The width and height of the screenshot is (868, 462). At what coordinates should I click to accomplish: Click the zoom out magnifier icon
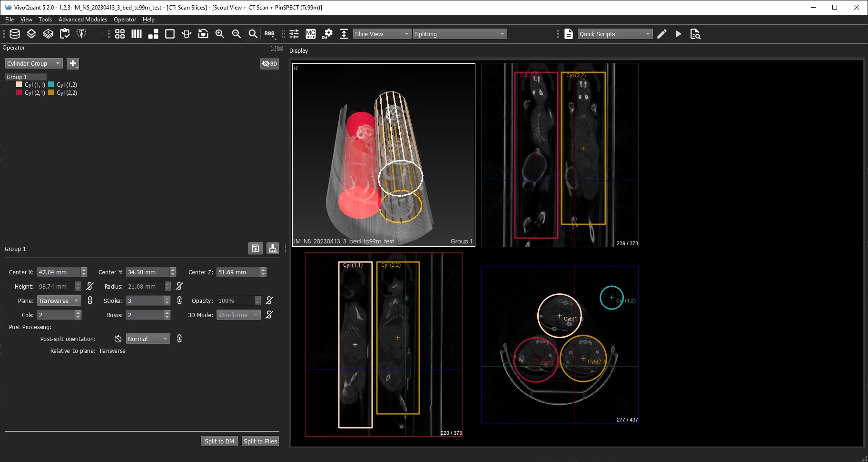click(x=236, y=34)
